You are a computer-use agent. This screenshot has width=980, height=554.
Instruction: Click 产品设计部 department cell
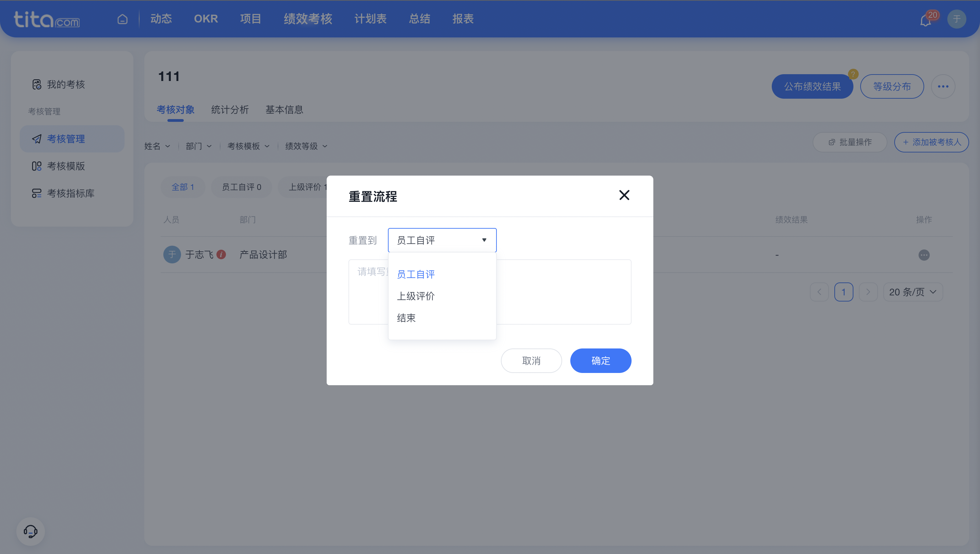(x=263, y=255)
